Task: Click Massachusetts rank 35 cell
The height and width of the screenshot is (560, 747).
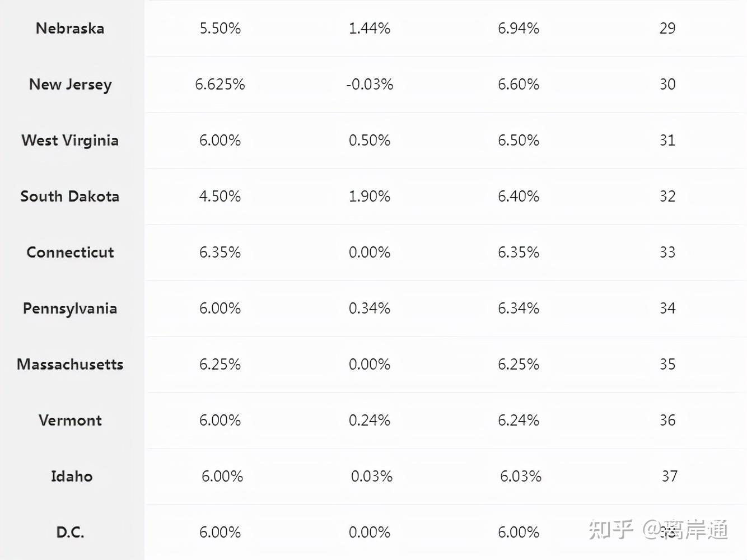Action: tap(667, 365)
